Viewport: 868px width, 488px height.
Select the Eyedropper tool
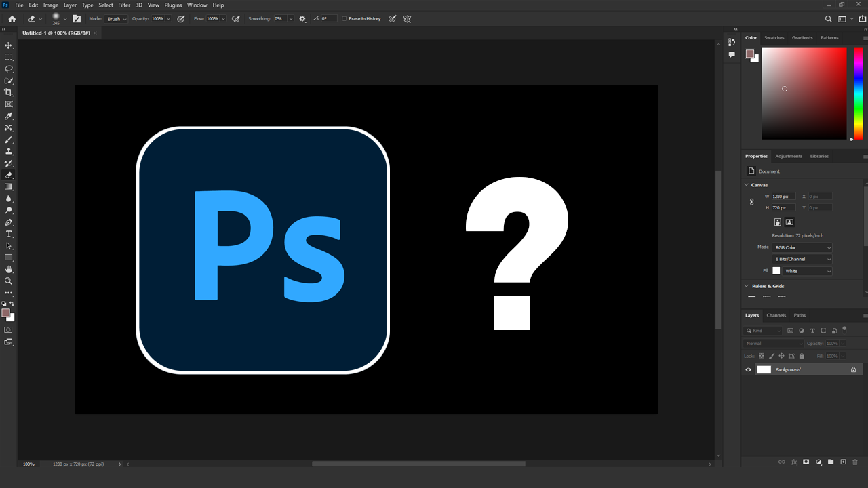click(9, 116)
